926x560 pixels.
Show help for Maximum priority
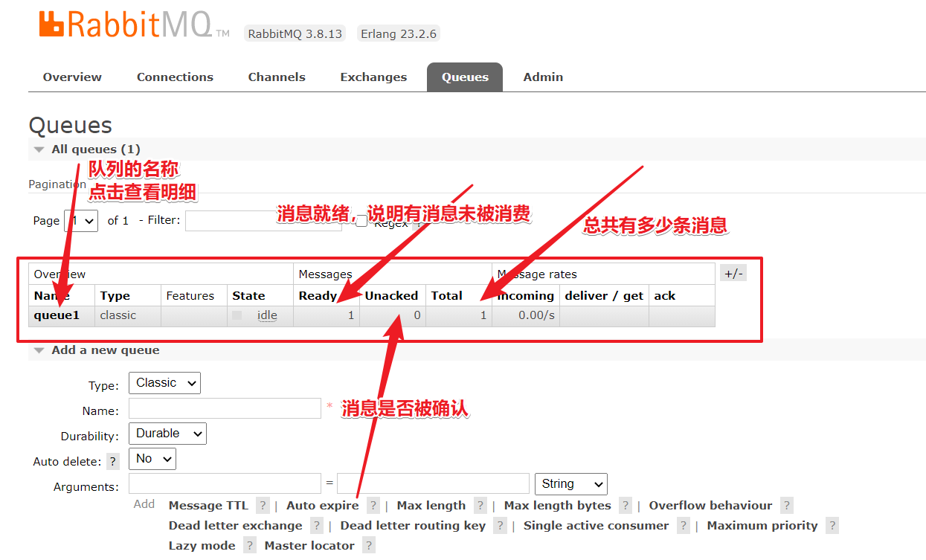832,526
